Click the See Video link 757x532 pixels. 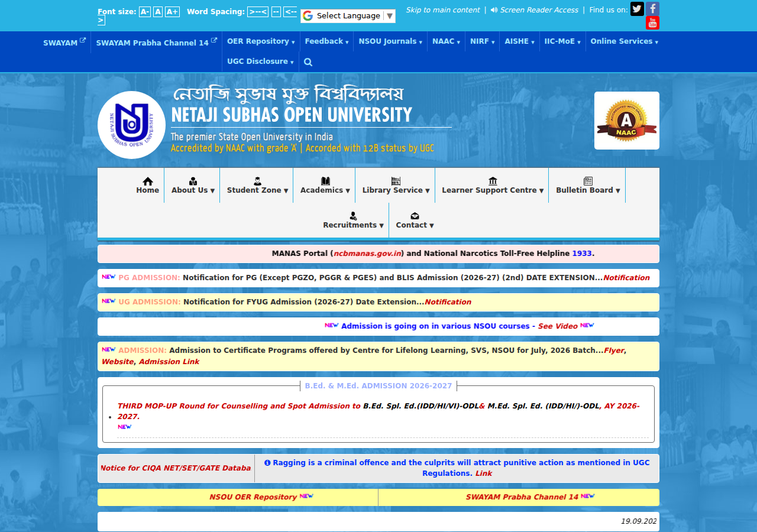pyautogui.click(x=558, y=326)
